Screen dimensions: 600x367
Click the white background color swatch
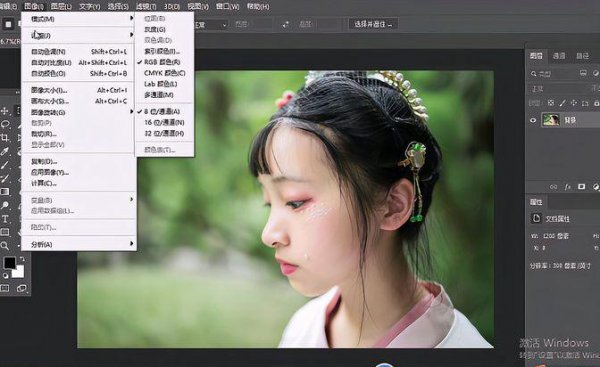[x=18, y=272]
